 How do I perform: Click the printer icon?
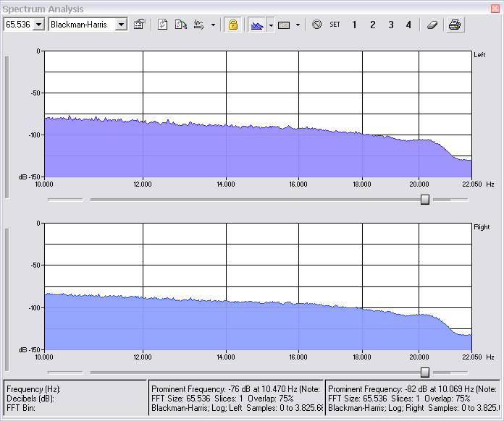click(x=455, y=25)
